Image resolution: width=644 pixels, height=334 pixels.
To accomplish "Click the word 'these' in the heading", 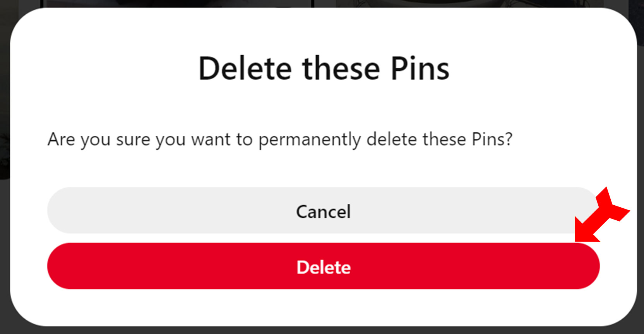I will (341, 68).
